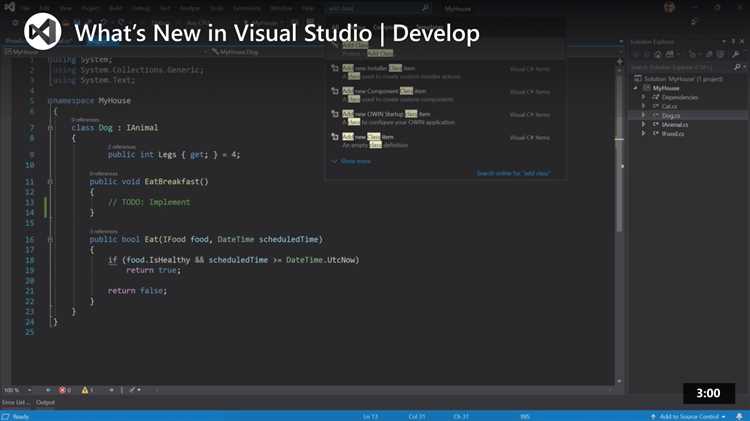The width and height of the screenshot is (750, 421).
Task: Open the Project menu
Action: tap(90, 8)
